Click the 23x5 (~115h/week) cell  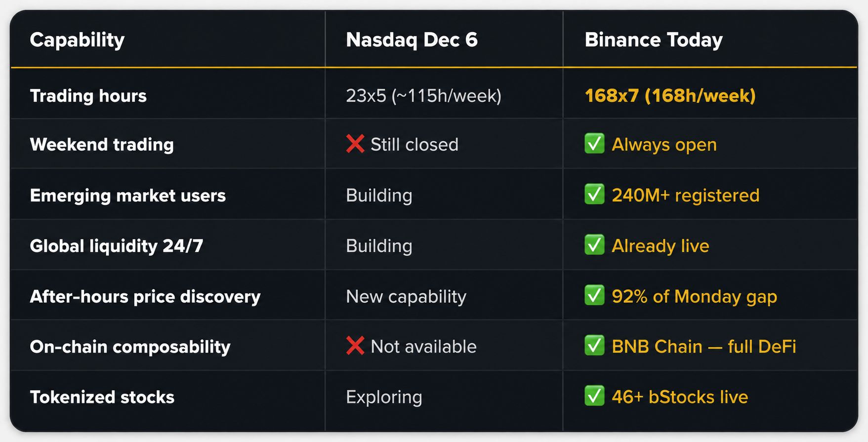424,96
